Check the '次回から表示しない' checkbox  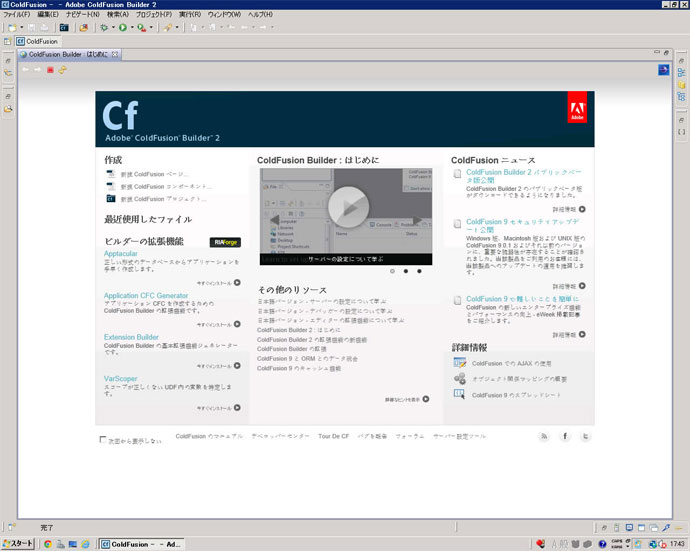(104, 440)
